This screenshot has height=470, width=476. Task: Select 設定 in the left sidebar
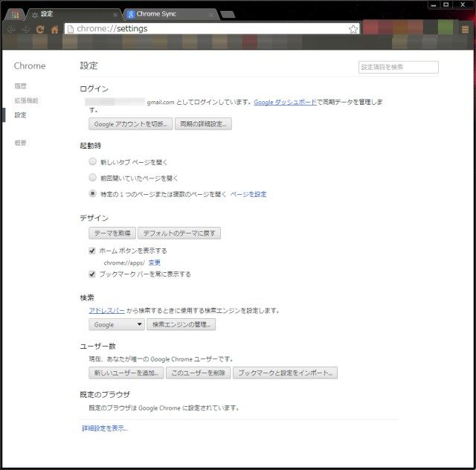[20, 115]
